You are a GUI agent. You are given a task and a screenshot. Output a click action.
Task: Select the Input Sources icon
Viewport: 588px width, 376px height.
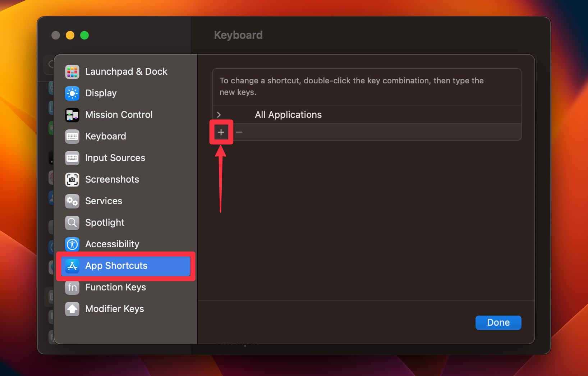point(72,158)
